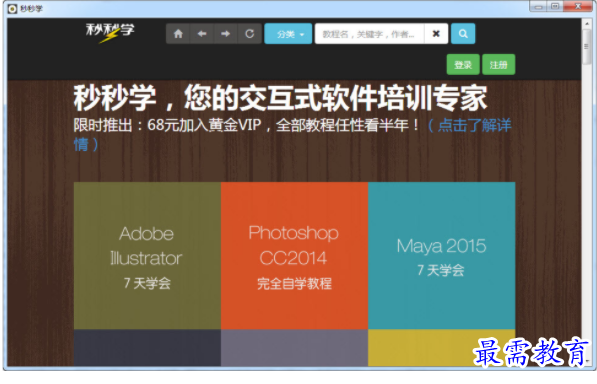Run search with the magnifier button
Image resolution: width=597 pixels, height=384 pixels.
click(463, 34)
